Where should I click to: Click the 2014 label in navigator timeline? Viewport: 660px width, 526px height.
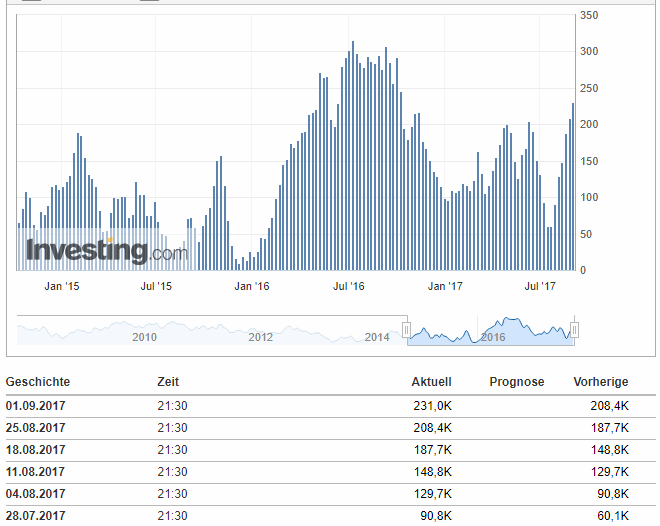(376, 337)
